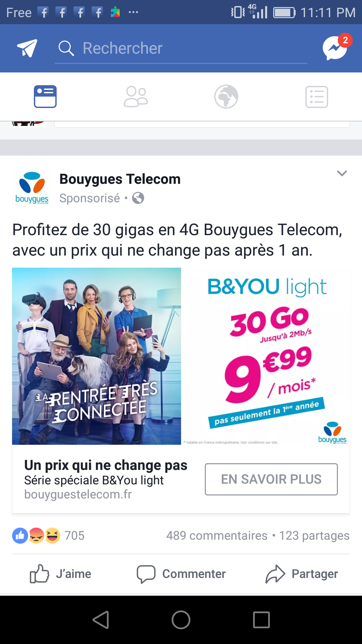
Task: Open the Notifications globe tab
Action: point(226,97)
